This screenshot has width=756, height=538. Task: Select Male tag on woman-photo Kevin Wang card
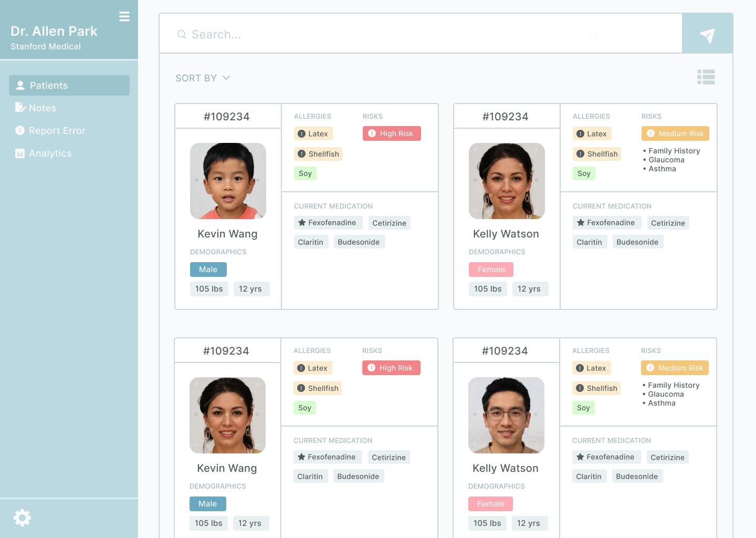click(x=208, y=504)
